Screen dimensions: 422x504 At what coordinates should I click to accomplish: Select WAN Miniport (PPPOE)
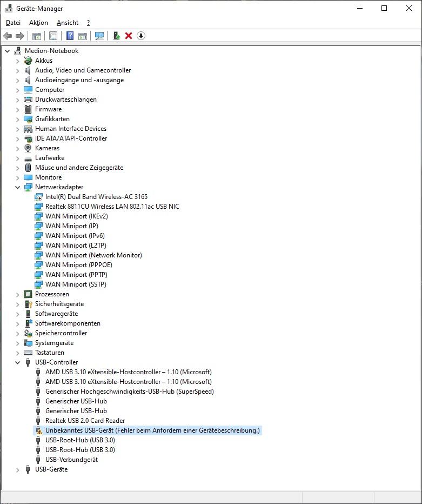(79, 265)
